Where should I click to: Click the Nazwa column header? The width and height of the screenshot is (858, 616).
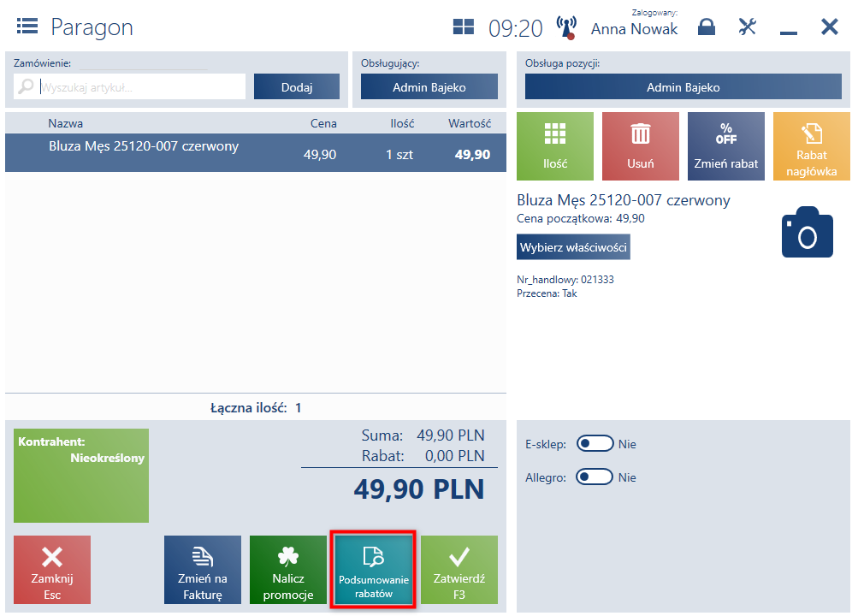click(x=66, y=123)
